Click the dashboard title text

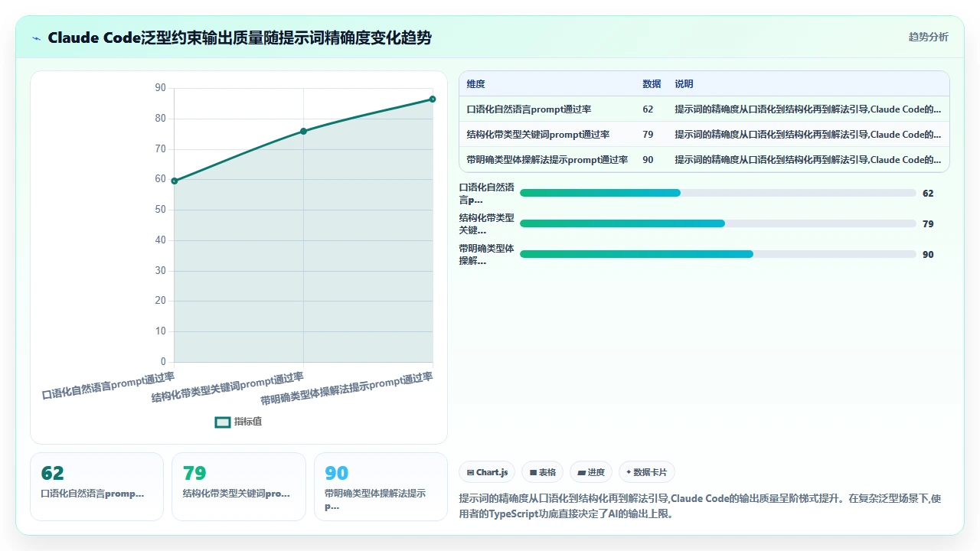click(x=240, y=37)
